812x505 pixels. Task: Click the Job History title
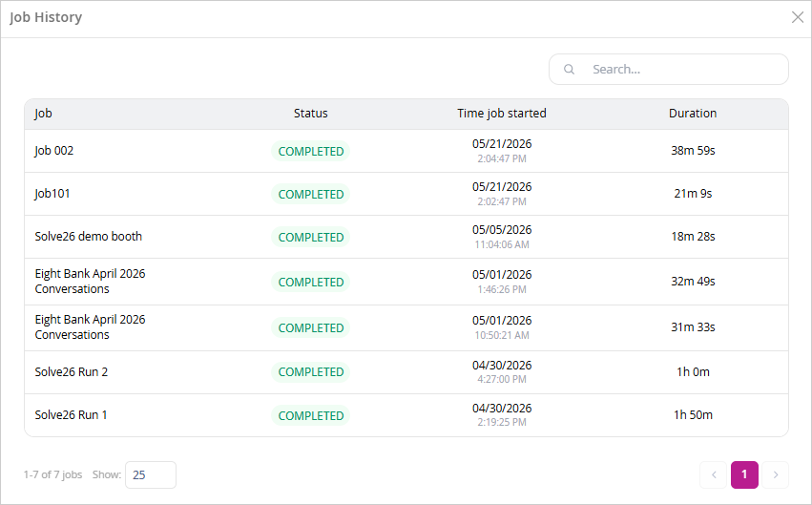point(46,17)
